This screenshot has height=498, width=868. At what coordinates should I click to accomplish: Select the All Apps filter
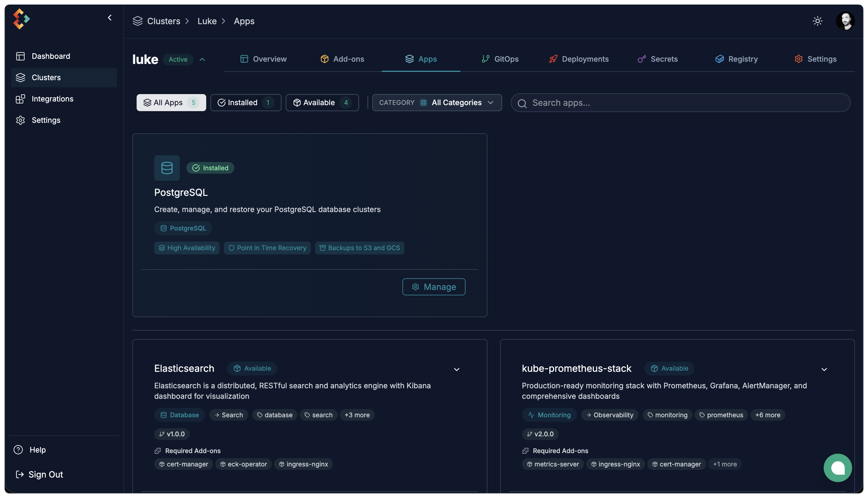pos(171,103)
